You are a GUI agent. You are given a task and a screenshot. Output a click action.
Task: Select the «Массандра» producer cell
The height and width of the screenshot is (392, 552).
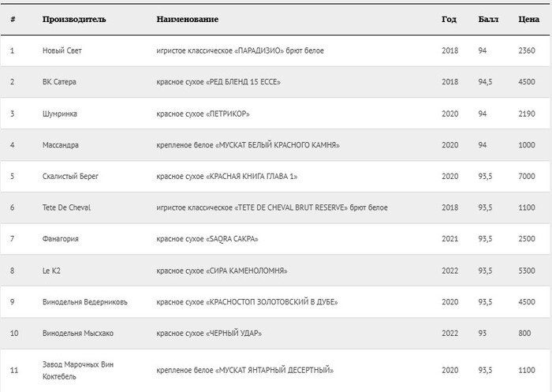pyautogui.click(x=61, y=145)
